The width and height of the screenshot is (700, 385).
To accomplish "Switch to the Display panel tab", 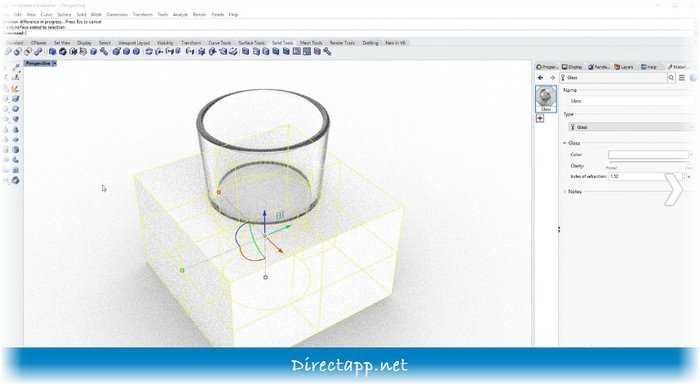I will (572, 67).
